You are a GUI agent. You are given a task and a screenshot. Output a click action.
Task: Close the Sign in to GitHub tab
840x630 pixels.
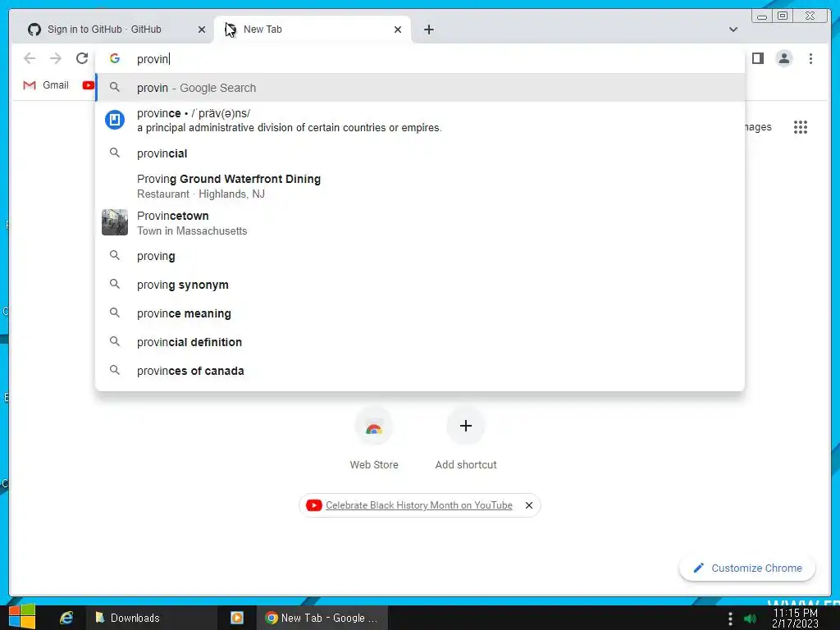(202, 30)
